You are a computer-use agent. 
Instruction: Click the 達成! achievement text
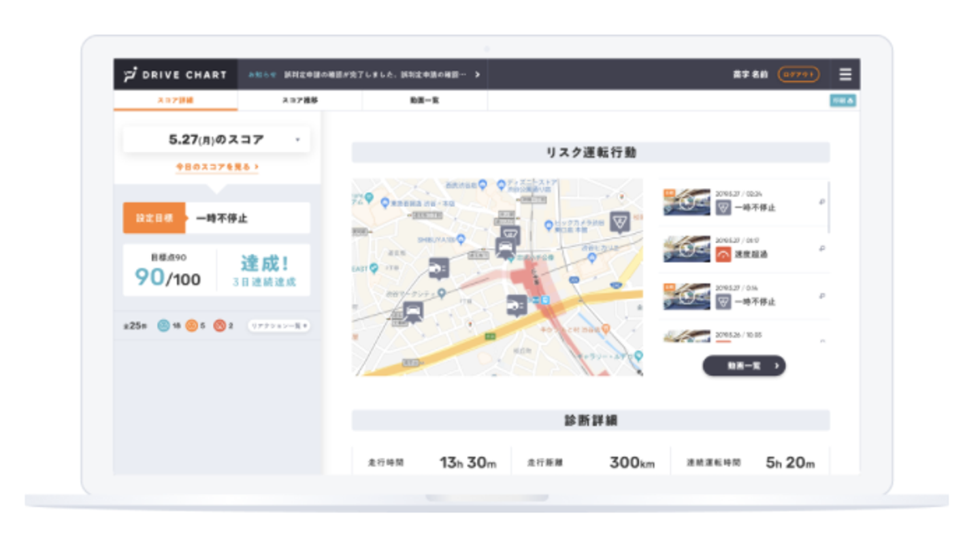click(x=264, y=264)
